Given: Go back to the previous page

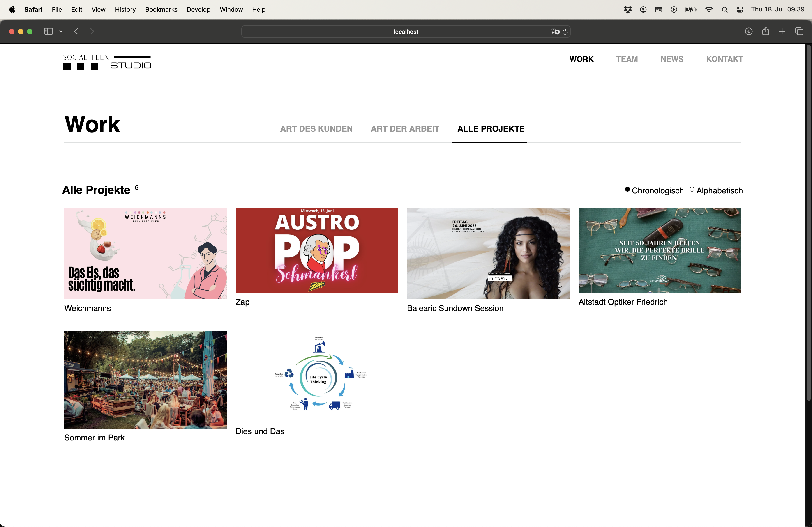Looking at the screenshot, I should pyautogui.click(x=76, y=31).
